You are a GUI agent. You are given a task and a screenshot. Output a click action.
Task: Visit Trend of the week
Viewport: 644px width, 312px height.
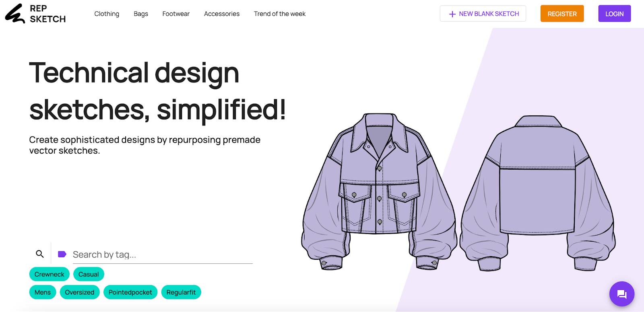[279, 14]
